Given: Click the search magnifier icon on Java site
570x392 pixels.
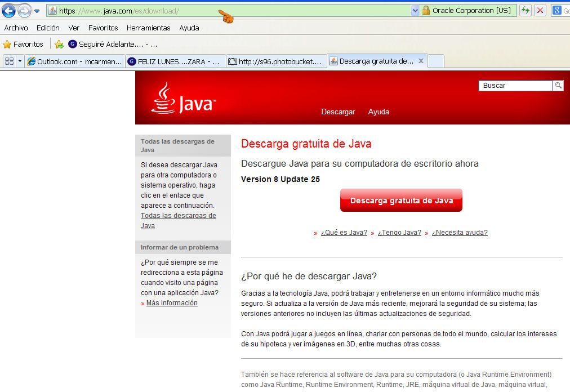Looking at the screenshot, I should pyautogui.click(x=558, y=86).
